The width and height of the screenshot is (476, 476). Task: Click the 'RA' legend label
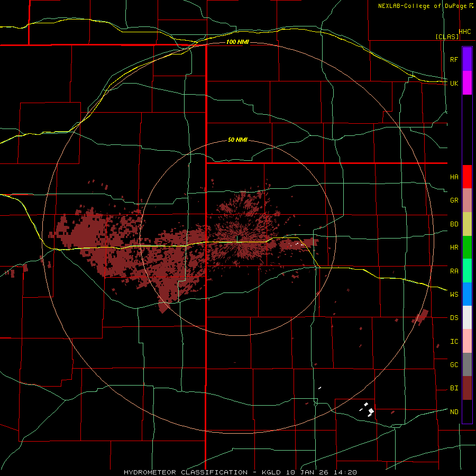point(454,271)
